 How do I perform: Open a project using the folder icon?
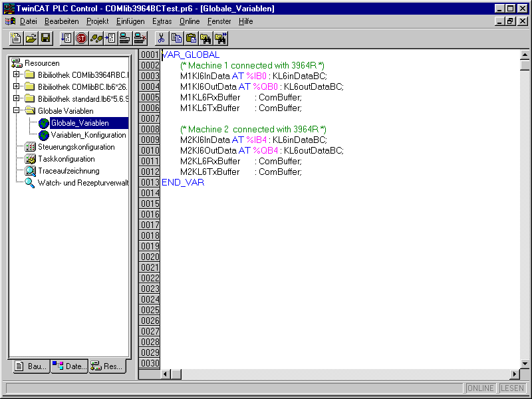tap(31, 39)
